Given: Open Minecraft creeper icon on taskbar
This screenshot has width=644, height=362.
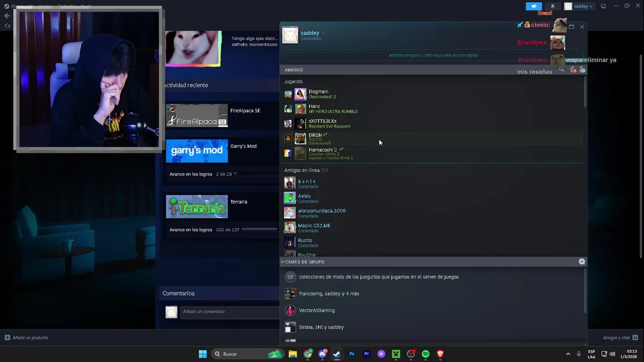Looking at the screenshot, I should [396, 354].
